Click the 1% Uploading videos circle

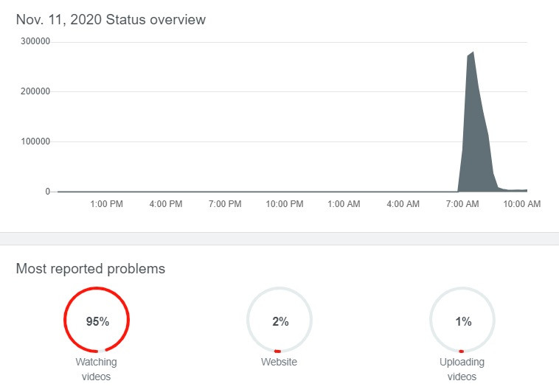click(462, 320)
